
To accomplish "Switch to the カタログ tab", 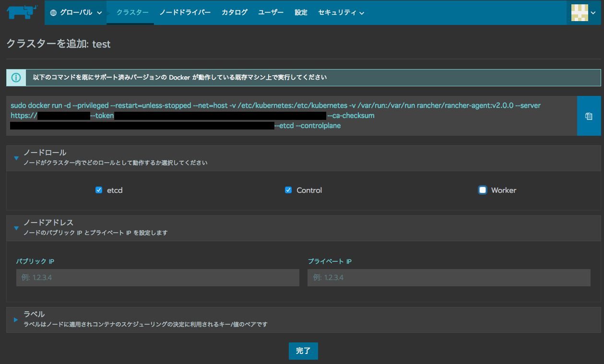I will click(x=235, y=12).
